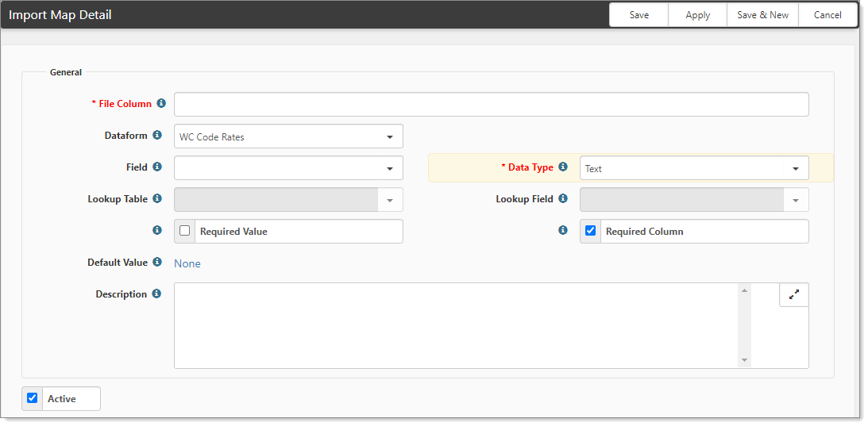The height and width of the screenshot is (426, 868).
Task: Open the Data Type dropdown showing Text
Action: (x=694, y=168)
